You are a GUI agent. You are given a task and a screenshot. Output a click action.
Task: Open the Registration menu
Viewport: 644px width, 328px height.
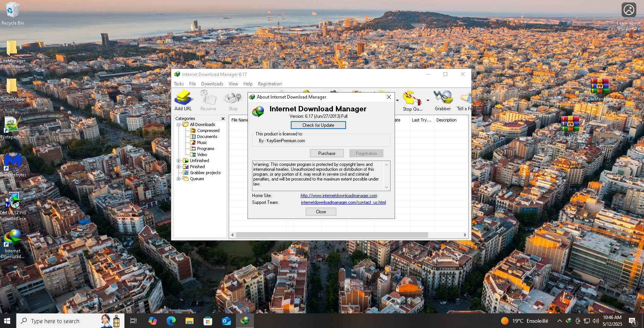pos(269,84)
